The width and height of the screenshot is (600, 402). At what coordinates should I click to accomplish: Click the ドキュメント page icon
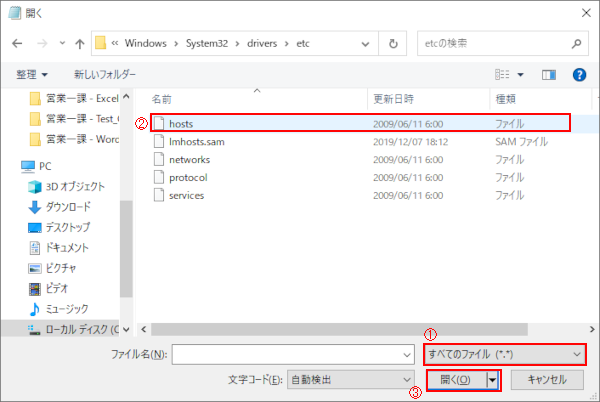coord(34,248)
